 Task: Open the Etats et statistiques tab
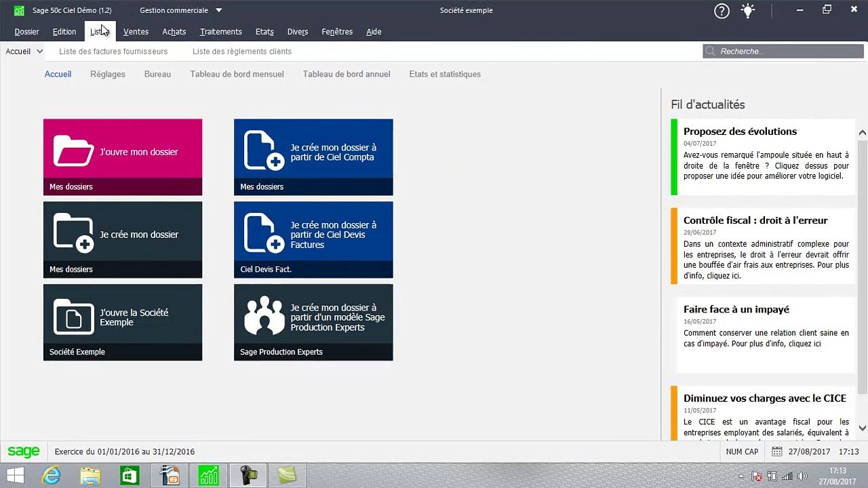point(445,75)
